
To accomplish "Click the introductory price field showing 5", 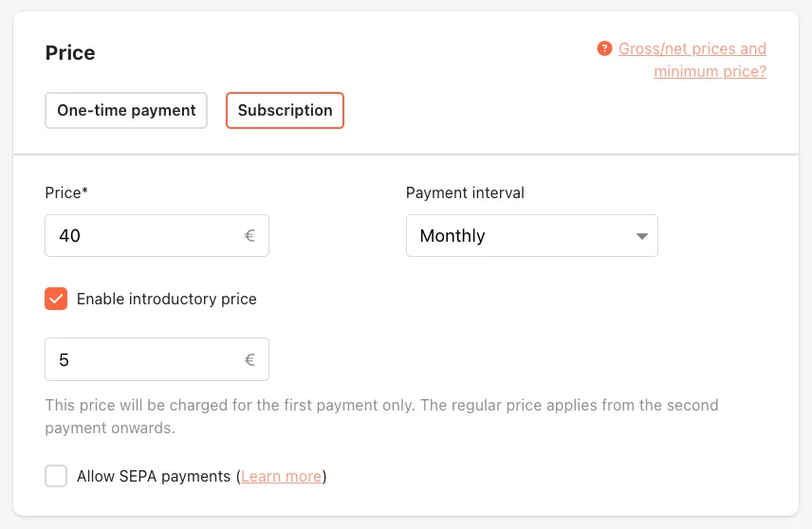I will (157, 359).
